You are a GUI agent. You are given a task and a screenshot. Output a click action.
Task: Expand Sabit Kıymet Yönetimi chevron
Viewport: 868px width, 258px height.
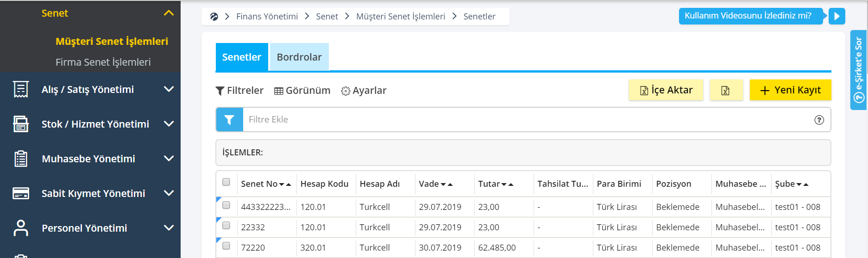tap(169, 193)
